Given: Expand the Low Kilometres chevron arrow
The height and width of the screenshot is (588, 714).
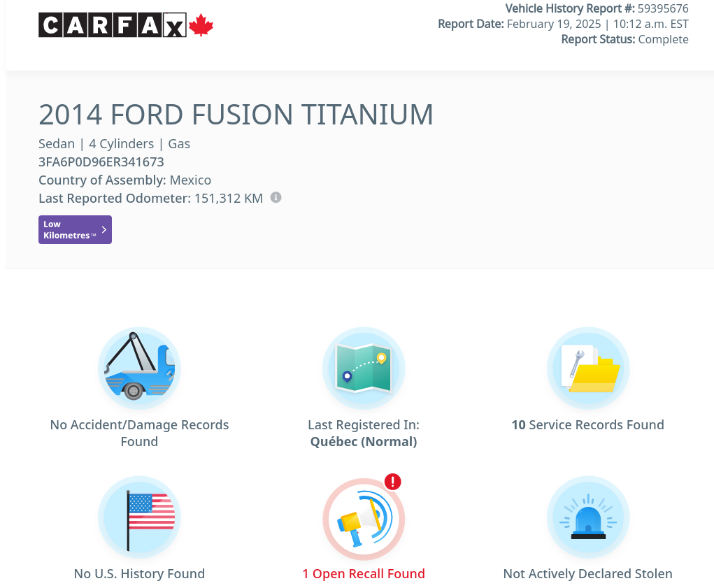Looking at the screenshot, I should [103, 229].
